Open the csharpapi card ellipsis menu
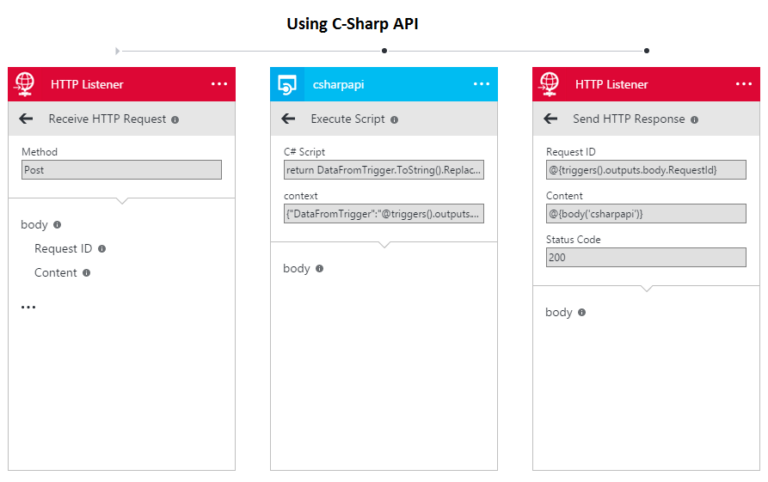 [481, 84]
